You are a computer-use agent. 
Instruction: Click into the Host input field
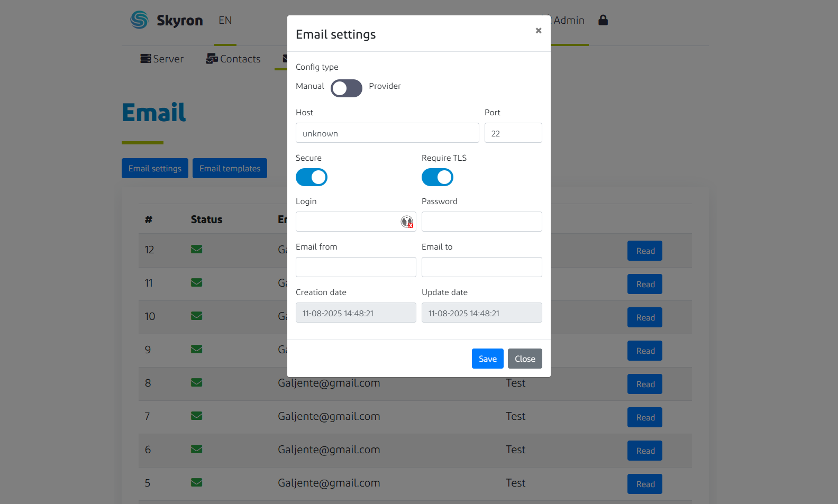click(387, 133)
